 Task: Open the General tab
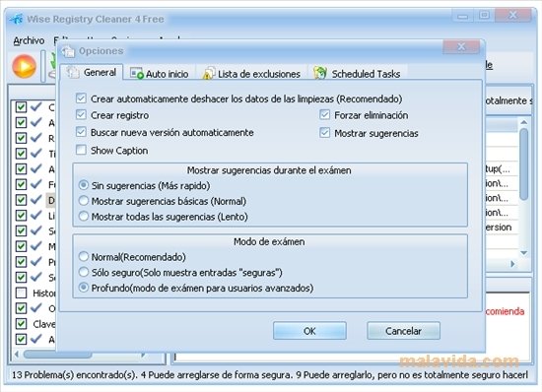(92, 73)
